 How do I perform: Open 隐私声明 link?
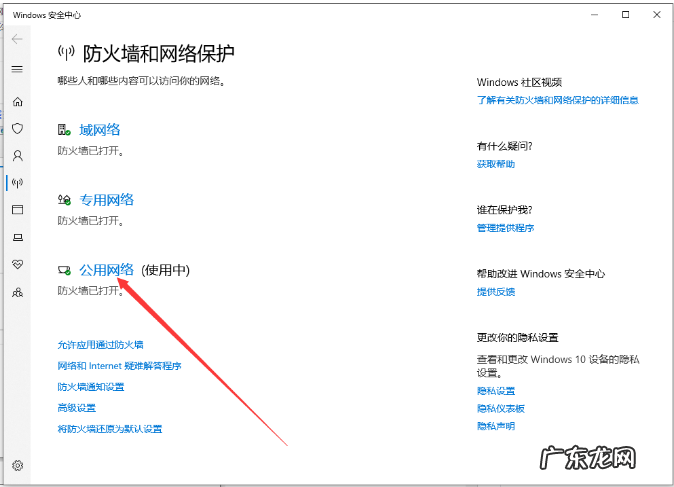[x=496, y=426]
